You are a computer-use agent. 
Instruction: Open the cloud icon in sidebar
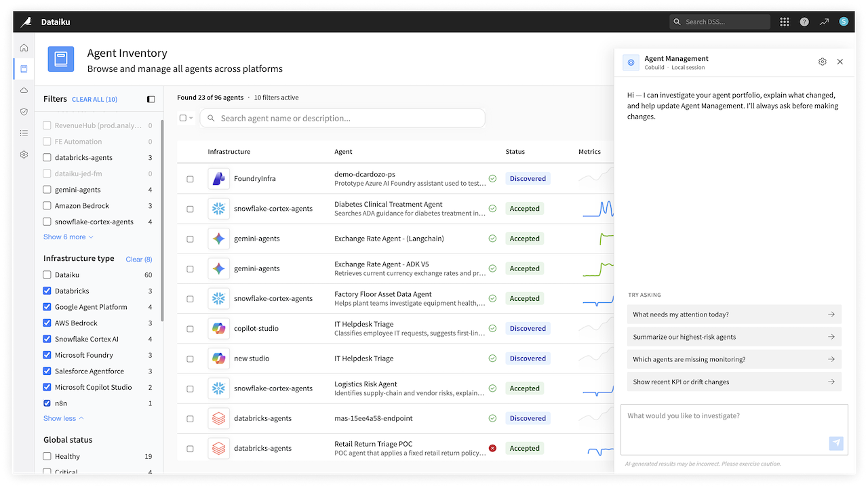(x=24, y=90)
